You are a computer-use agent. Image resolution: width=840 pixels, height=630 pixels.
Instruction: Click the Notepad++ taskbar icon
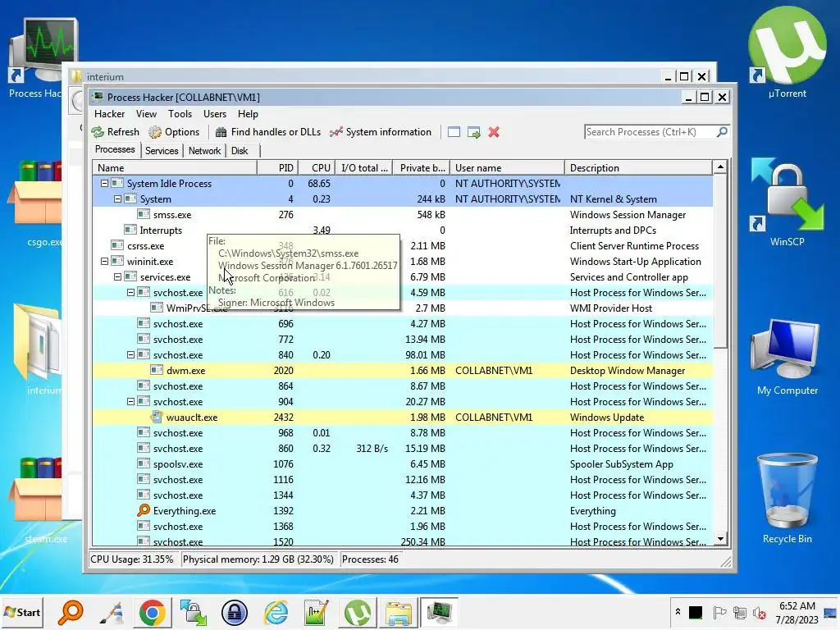pyautogui.click(x=316, y=612)
